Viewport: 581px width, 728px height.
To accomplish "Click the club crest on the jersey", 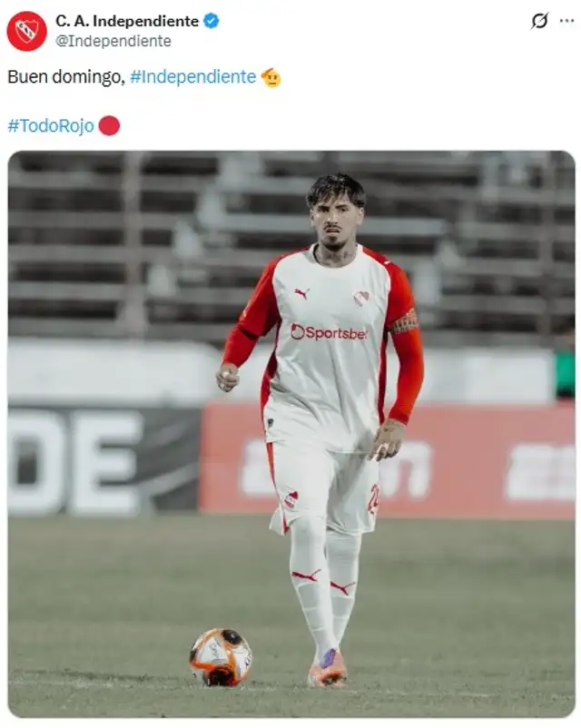I will coord(360,298).
